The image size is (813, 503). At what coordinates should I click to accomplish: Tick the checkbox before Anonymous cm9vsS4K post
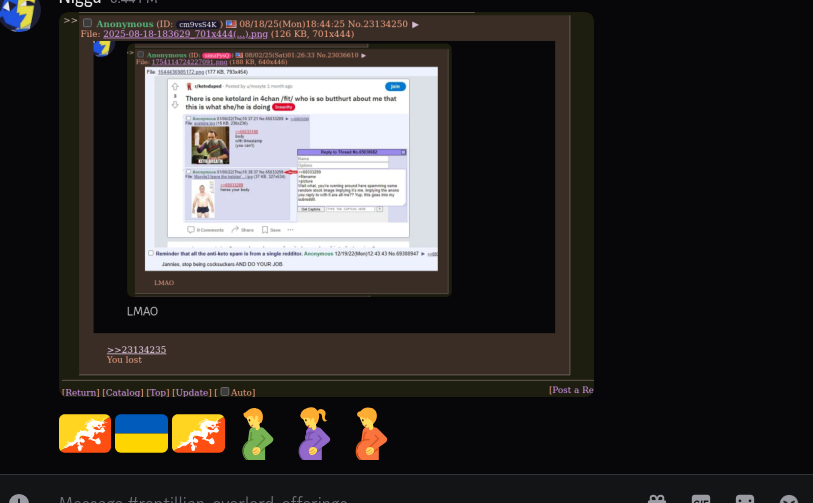tap(88, 23)
